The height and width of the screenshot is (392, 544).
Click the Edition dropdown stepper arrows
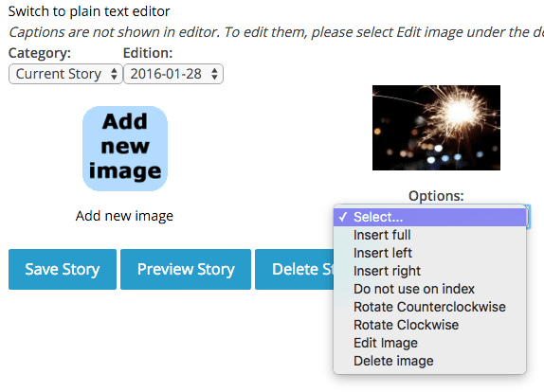pos(214,74)
